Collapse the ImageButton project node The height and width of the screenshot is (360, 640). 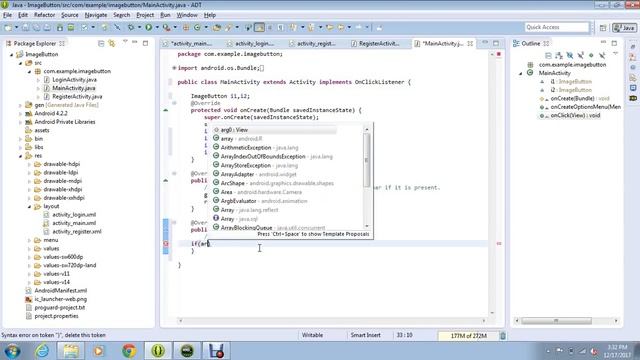coord(11,54)
